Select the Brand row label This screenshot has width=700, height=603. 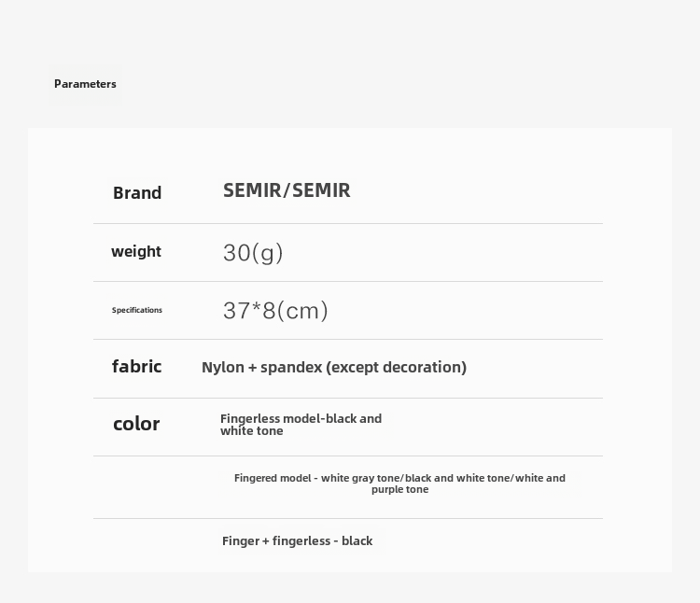pos(137,193)
